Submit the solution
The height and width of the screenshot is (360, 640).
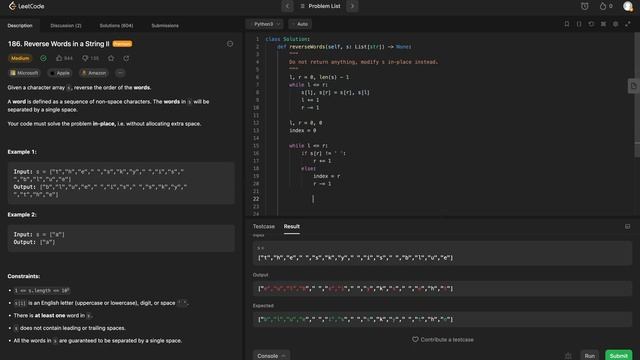coord(618,356)
